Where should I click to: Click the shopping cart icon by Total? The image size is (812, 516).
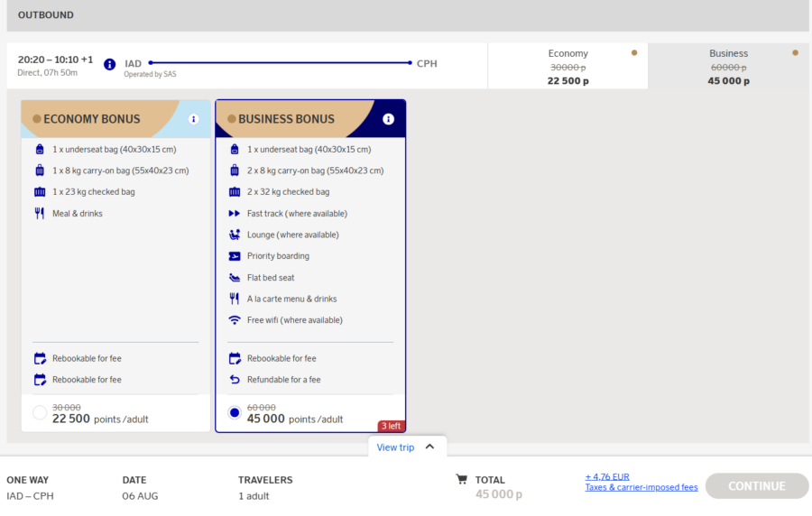(461, 479)
